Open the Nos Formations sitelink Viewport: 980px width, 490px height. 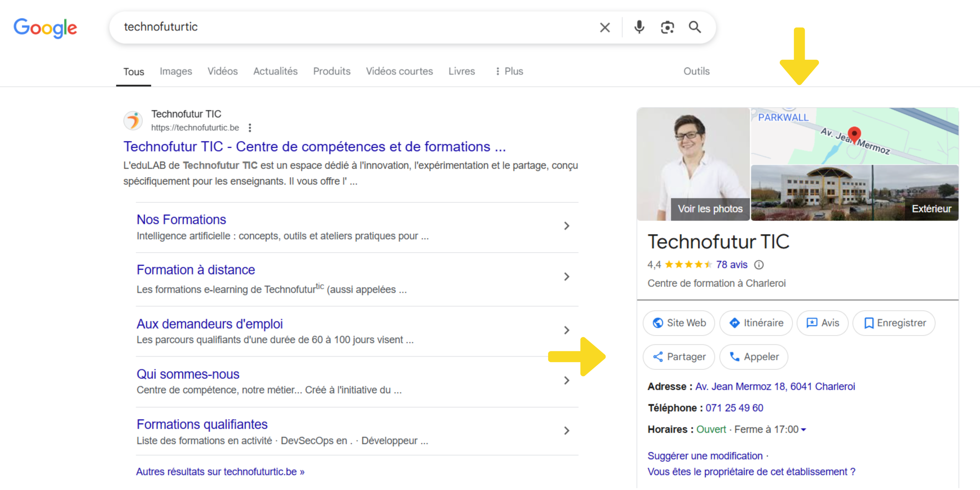(181, 220)
